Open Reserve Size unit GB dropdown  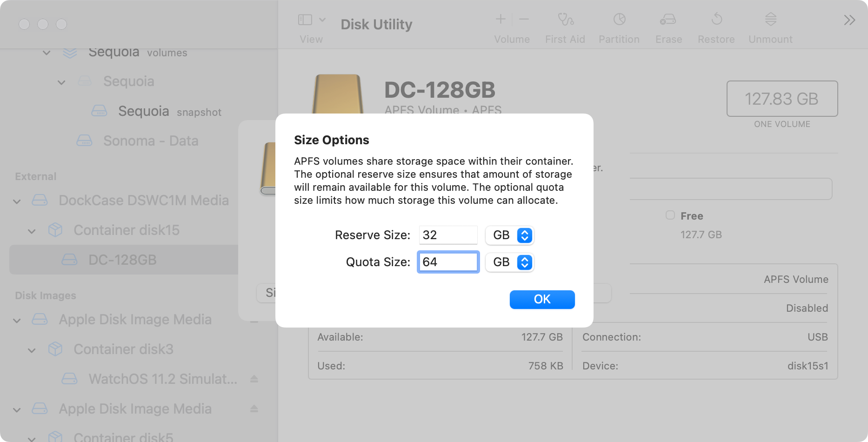[510, 235]
